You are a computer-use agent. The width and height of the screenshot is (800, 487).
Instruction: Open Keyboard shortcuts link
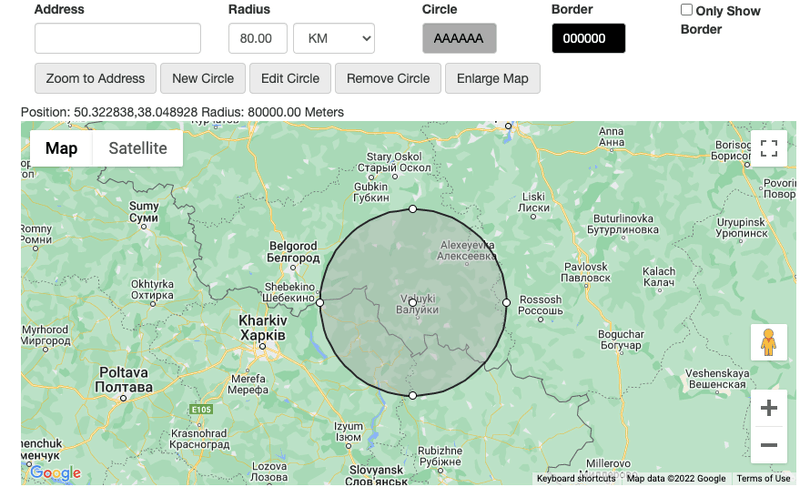[x=576, y=478]
